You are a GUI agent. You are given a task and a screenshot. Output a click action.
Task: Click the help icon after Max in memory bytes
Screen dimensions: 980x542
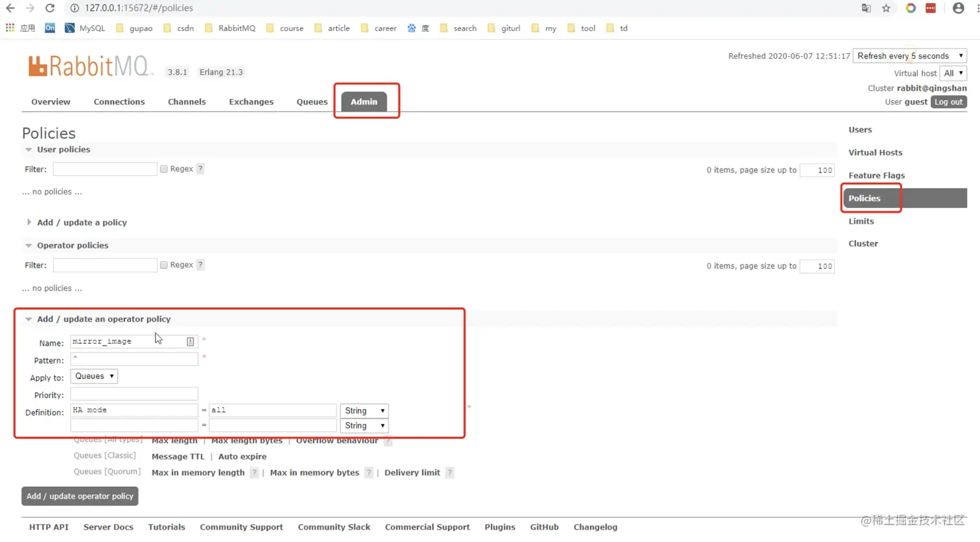tap(369, 473)
